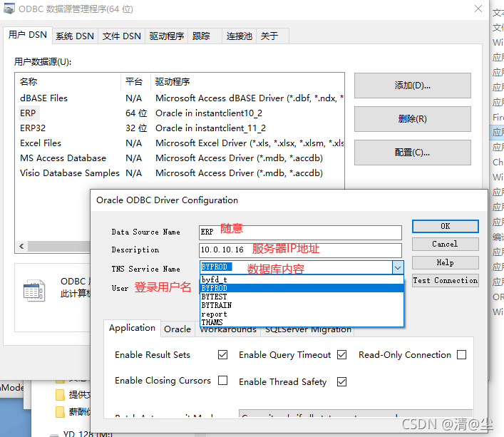Toggle Enable Query Timeout checkbox
The height and width of the screenshot is (437, 504).
pyautogui.click(x=341, y=355)
